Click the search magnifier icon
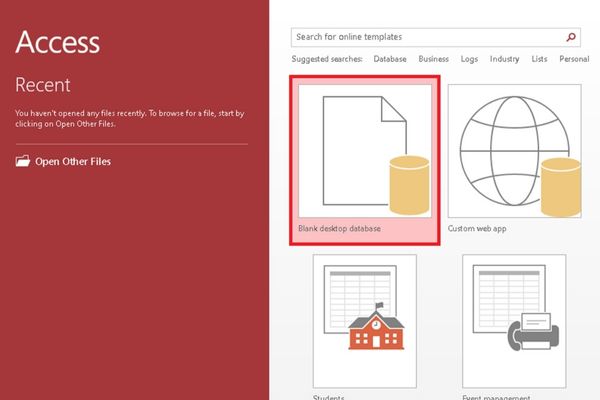Screen dimensions: 600x400 coord(571,37)
